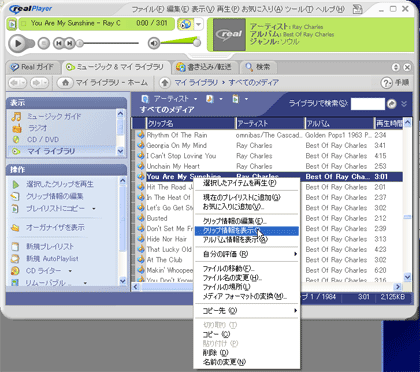Screen dimensions: 420x372
Task: Choose お気に入りに追加 in context menu
Action: [247, 207]
